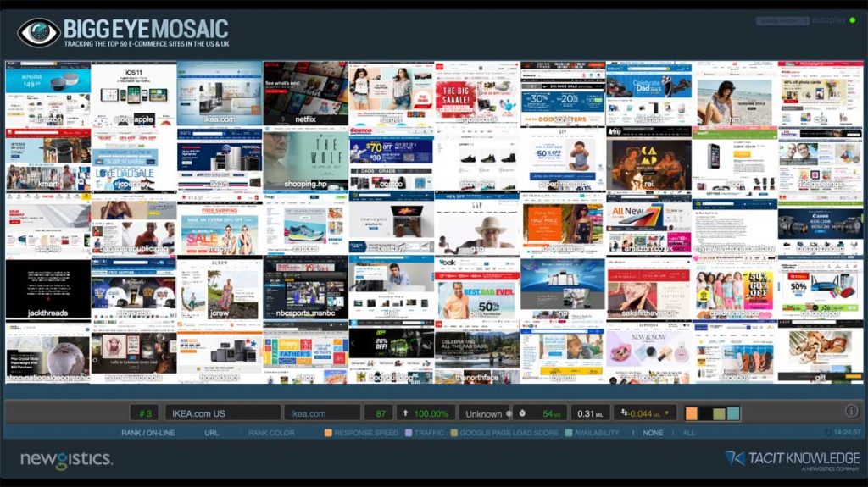868x487 pixels.
Task: Select the olive page load swatch
Action: [x=719, y=413]
